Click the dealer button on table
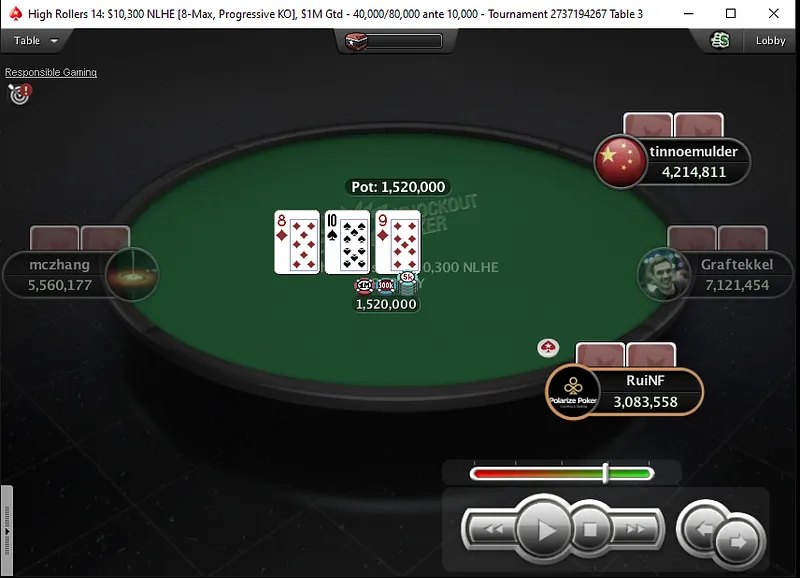The height and width of the screenshot is (578, 800). click(548, 347)
